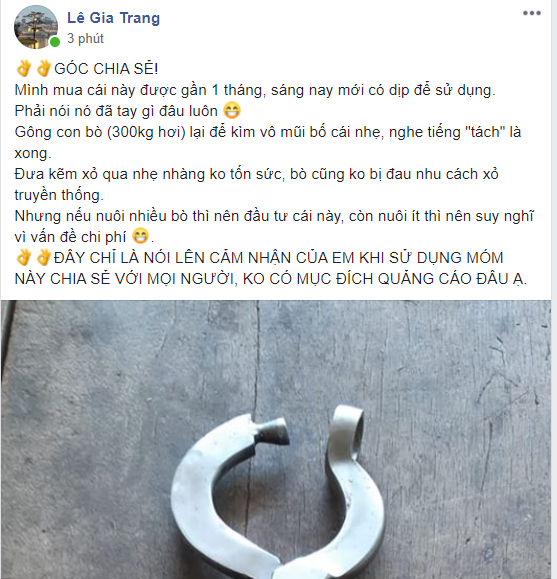Click first OK-hand emoji before GÓC CHIA SẺ
Screen dimensions: 557x579
[24, 69]
